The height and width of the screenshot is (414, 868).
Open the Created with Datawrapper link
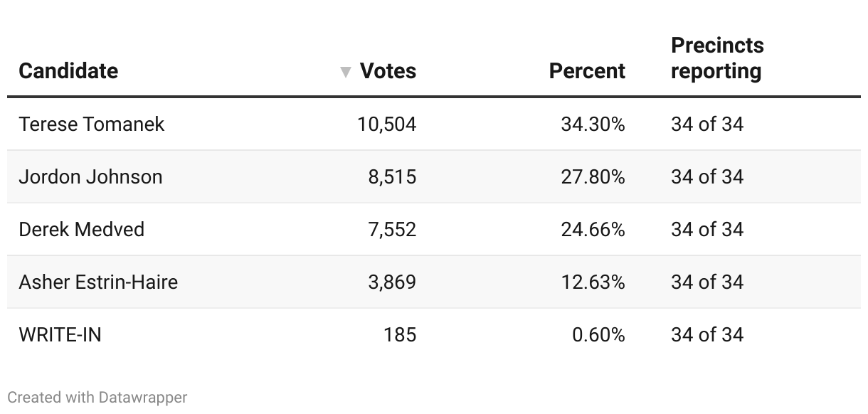click(x=97, y=397)
